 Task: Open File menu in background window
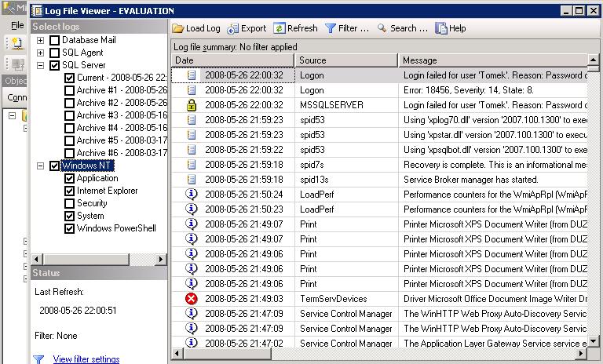17,25
